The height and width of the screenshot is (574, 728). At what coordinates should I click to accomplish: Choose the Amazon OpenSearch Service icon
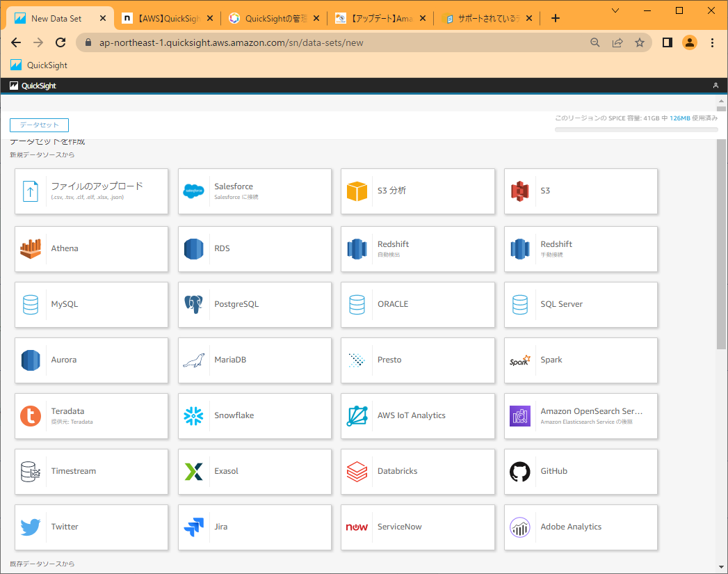(520, 416)
